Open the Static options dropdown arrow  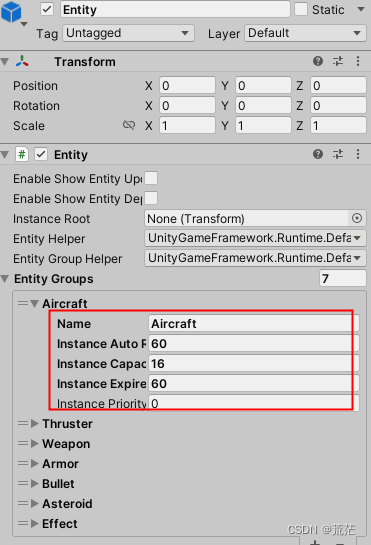(x=361, y=9)
